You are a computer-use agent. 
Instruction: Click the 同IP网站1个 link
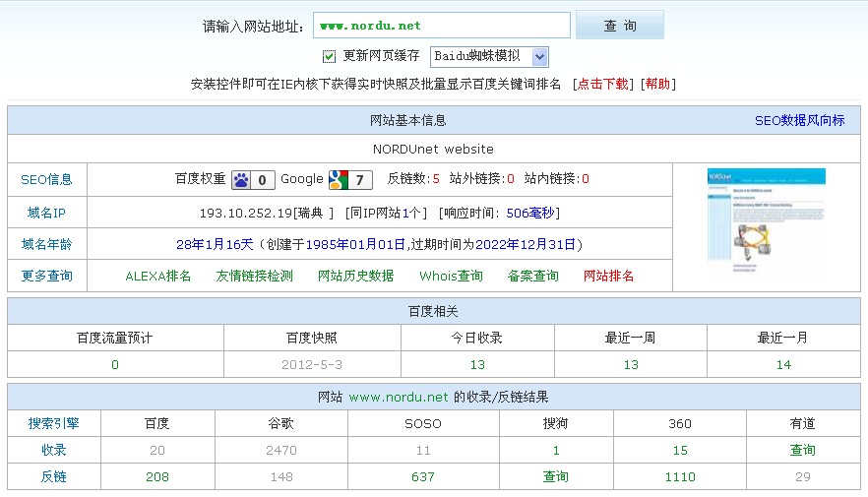[x=386, y=214]
